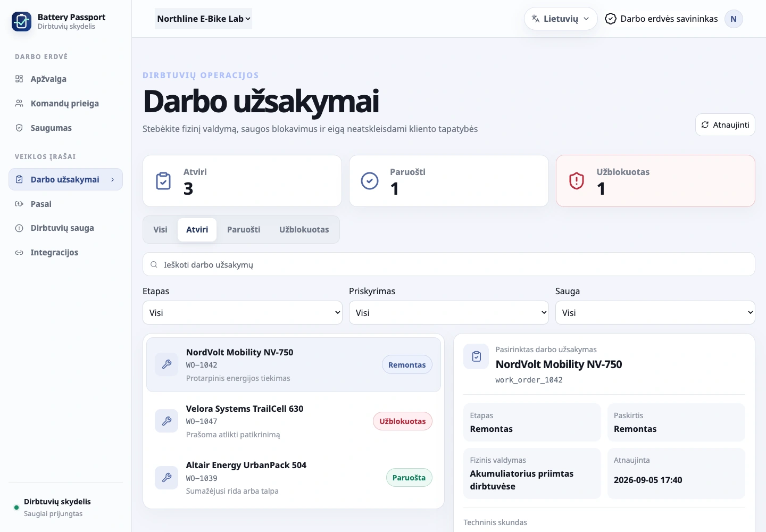Focus the Ieškoti darbo užsakymų search field

tap(449, 264)
